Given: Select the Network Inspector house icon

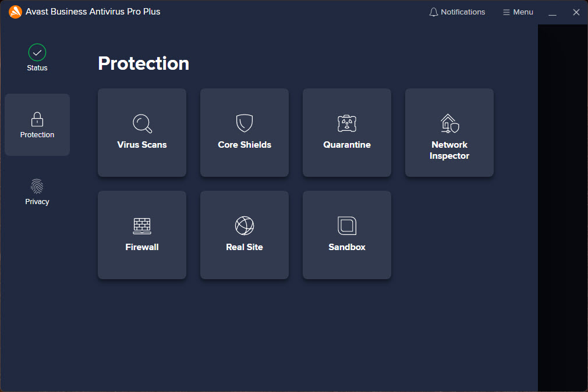Looking at the screenshot, I should tap(449, 123).
